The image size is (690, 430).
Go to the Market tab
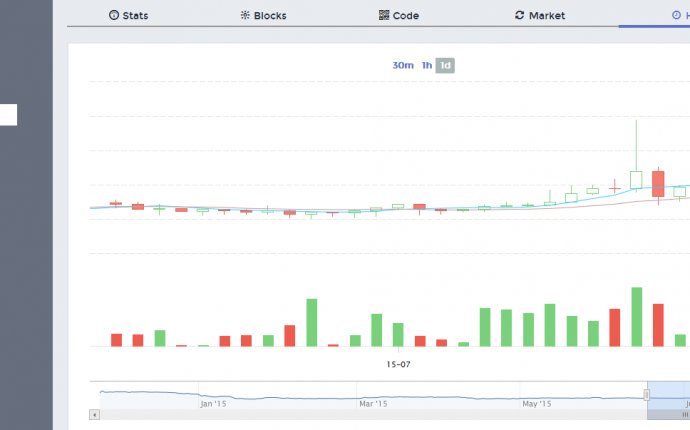(540, 15)
